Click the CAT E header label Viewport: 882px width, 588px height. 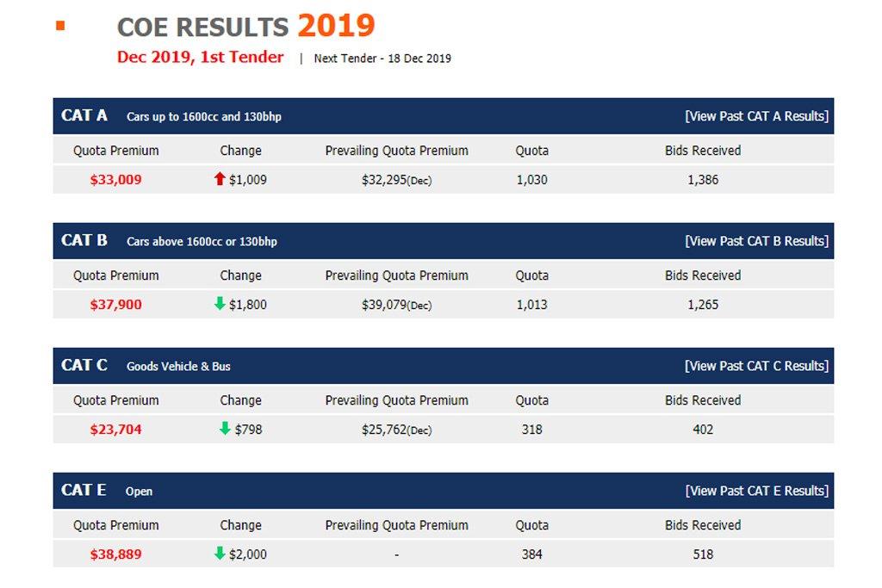[84, 490]
